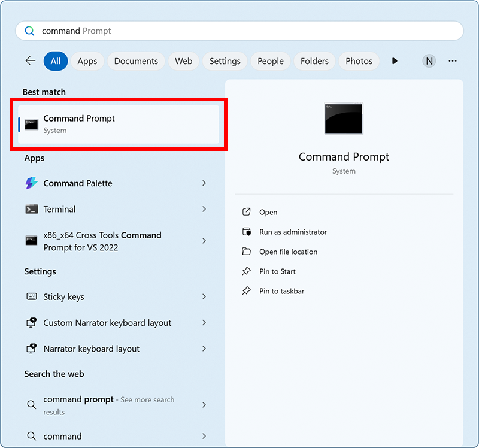
Task: Expand the chevron next to Terminal
Action: [x=204, y=209]
